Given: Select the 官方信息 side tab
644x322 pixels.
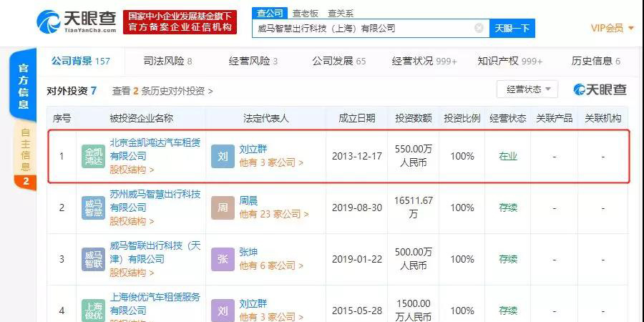Looking at the screenshot, I should pyautogui.click(x=24, y=87).
